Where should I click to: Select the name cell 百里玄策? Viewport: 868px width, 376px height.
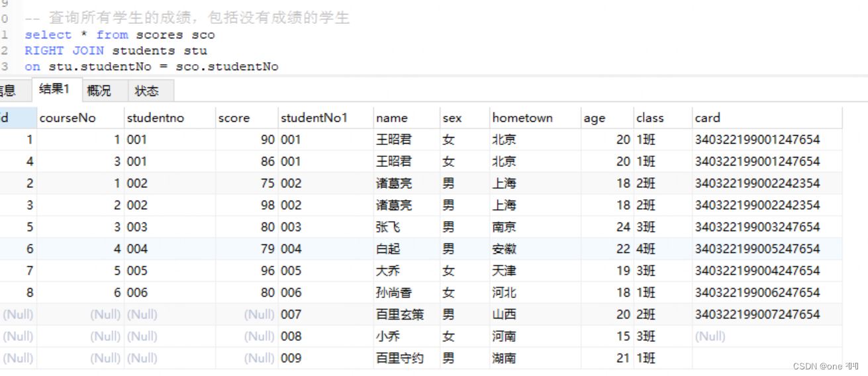pyautogui.click(x=399, y=314)
